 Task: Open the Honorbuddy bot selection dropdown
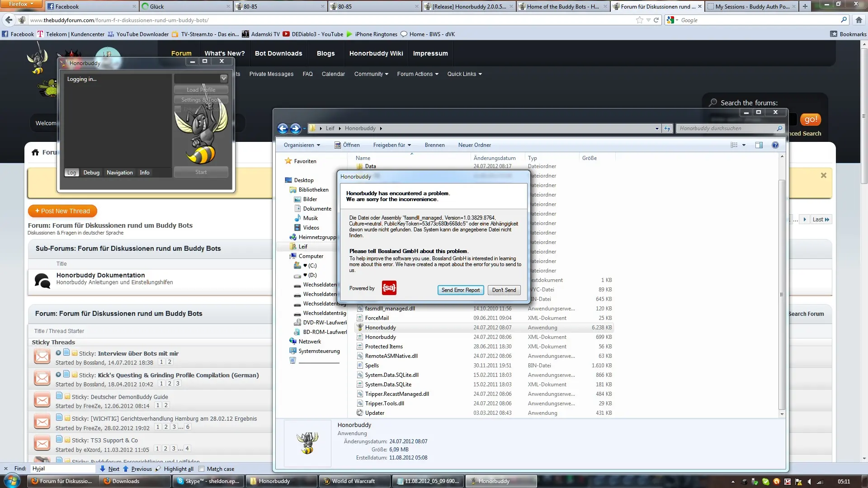[x=223, y=79]
